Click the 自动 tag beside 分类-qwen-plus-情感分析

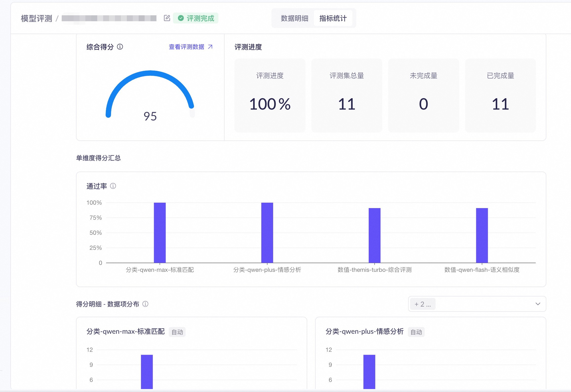pos(416,332)
